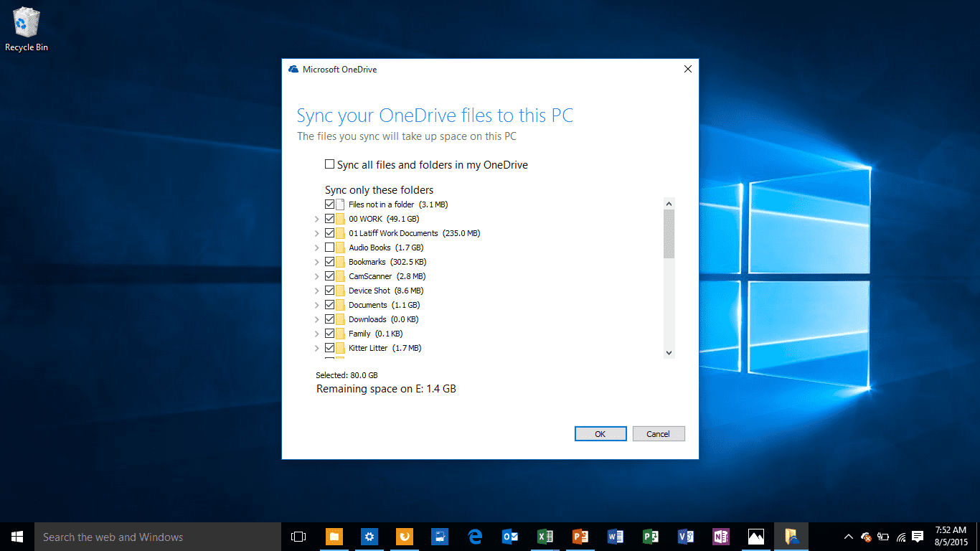Confirm sync selection with OK
The image size is (980, 551).
point(600,434)
